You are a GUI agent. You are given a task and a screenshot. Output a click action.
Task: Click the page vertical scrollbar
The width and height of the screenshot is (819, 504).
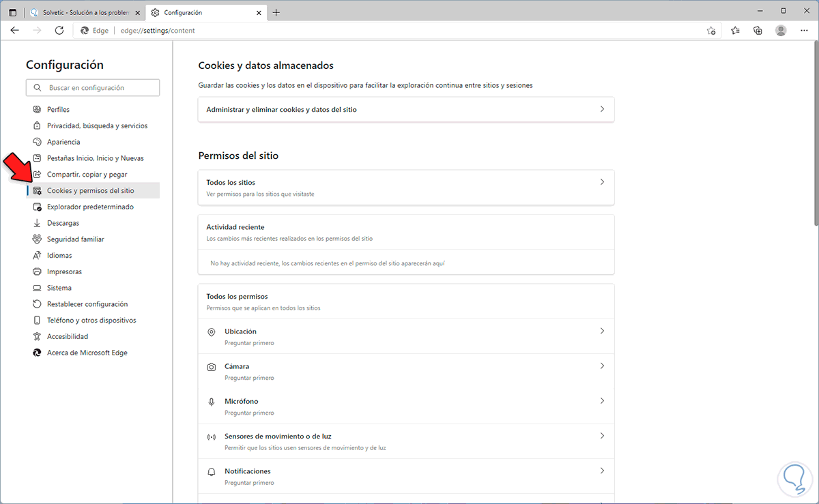(816, 136)
